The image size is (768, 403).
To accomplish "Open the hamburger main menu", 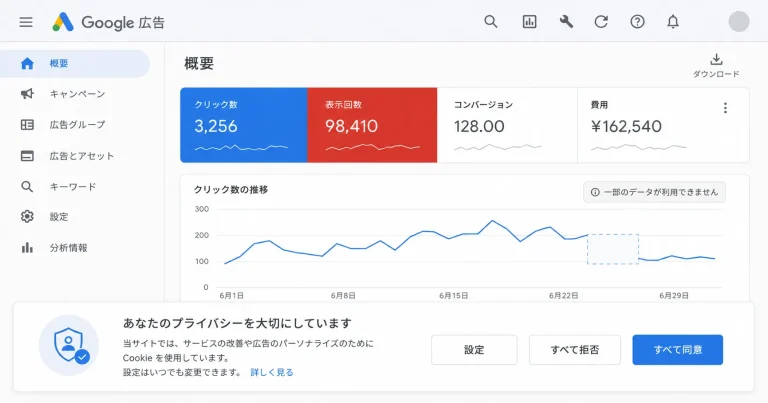I will [26, 22].
